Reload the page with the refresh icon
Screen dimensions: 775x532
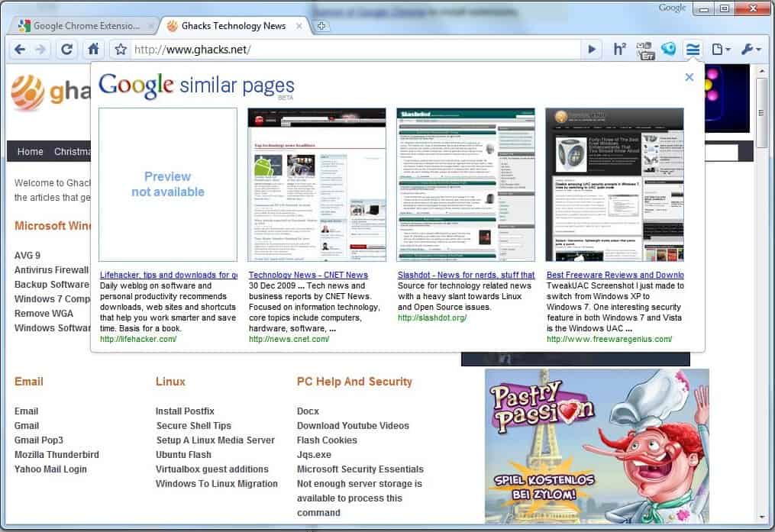[x=67, y=50]
